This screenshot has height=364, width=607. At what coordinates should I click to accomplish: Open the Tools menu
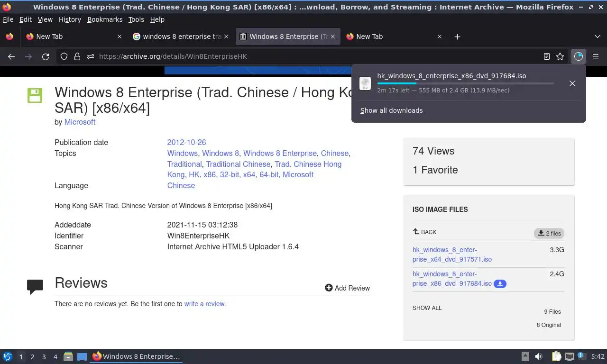136,19
